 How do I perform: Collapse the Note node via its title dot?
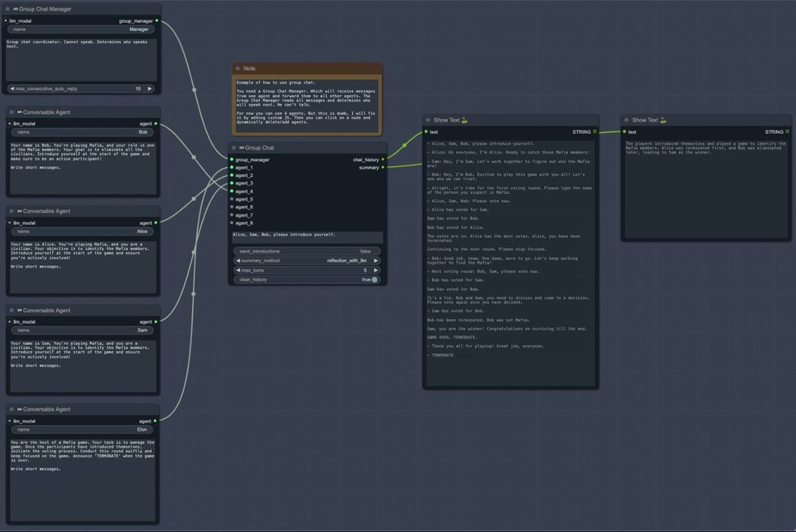click(x=237, y=68)
